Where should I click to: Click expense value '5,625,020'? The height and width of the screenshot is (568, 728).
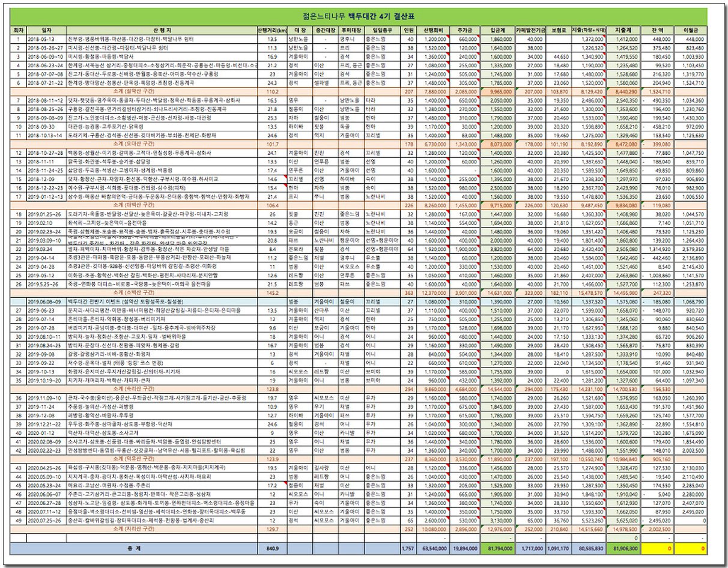(x=627, y=520)
